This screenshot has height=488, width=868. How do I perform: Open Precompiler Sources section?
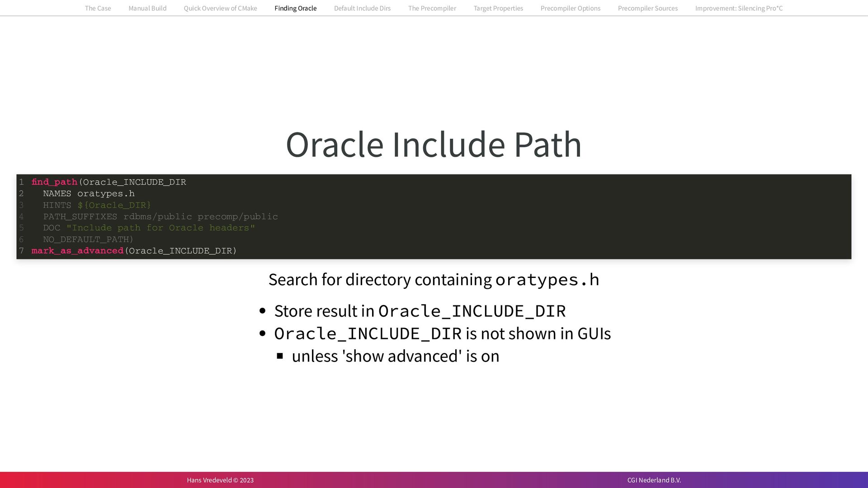647,8
